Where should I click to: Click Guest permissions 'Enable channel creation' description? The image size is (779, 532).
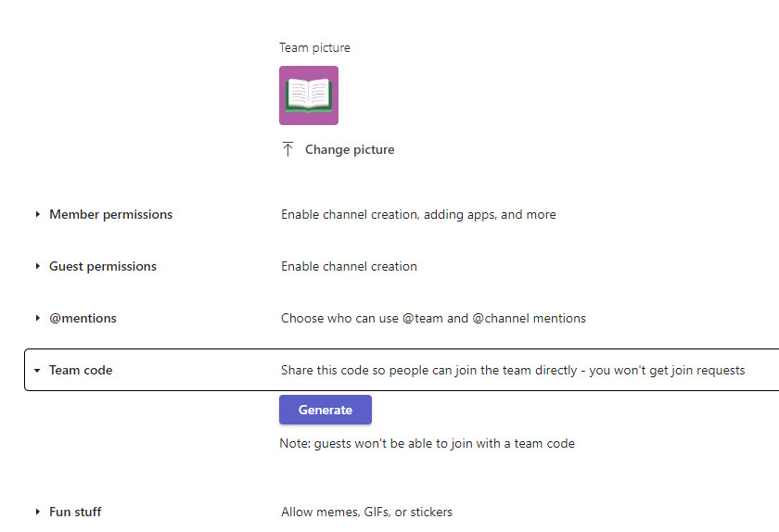pos(349,266)
